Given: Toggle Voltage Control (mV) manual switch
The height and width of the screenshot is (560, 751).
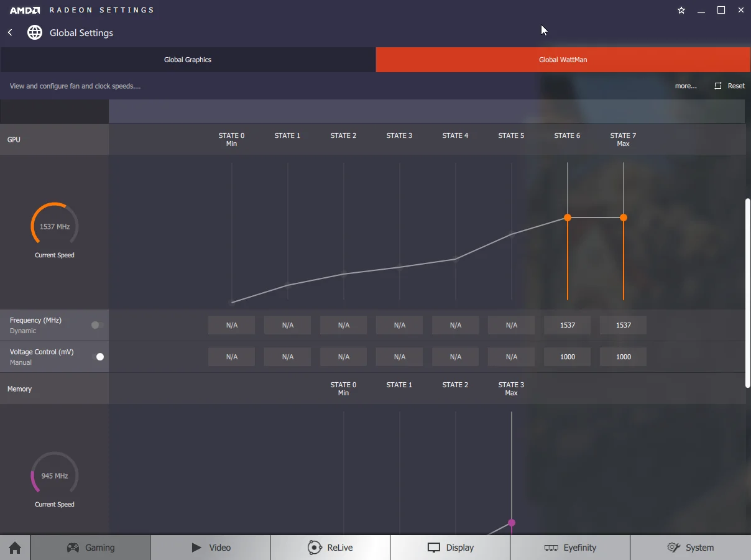Looking at the screenshot, I should pos(97,357).
